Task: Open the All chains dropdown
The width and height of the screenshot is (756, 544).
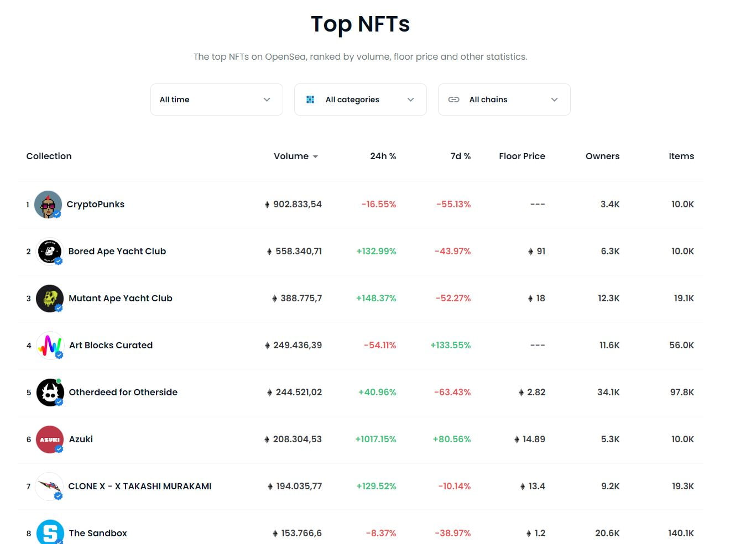Action: click(x=504, y=100)
